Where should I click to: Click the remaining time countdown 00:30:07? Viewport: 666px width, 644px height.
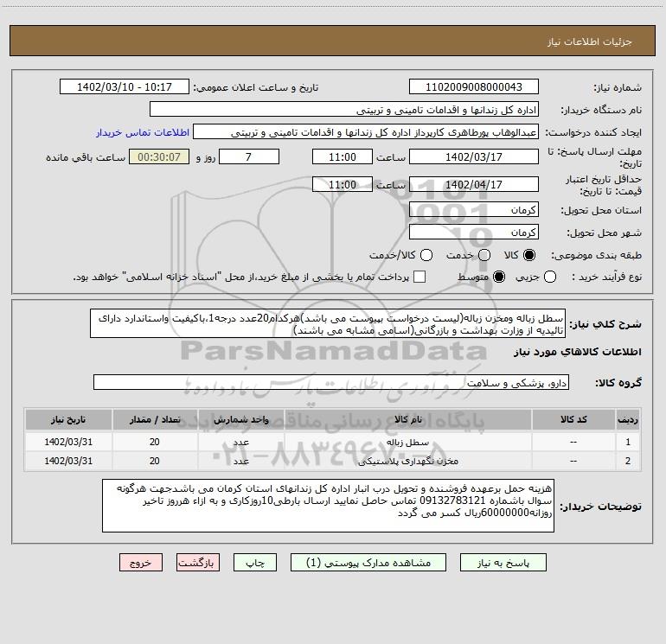coord(159,156)
